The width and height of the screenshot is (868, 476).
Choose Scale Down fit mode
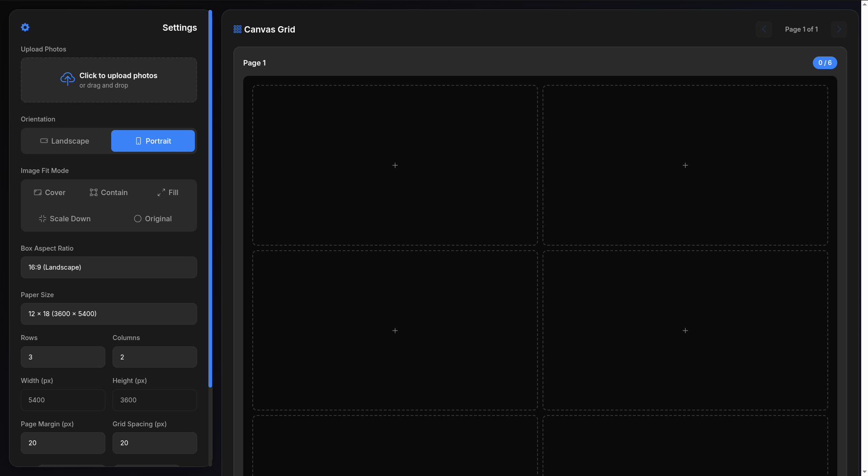click(65, 219)
